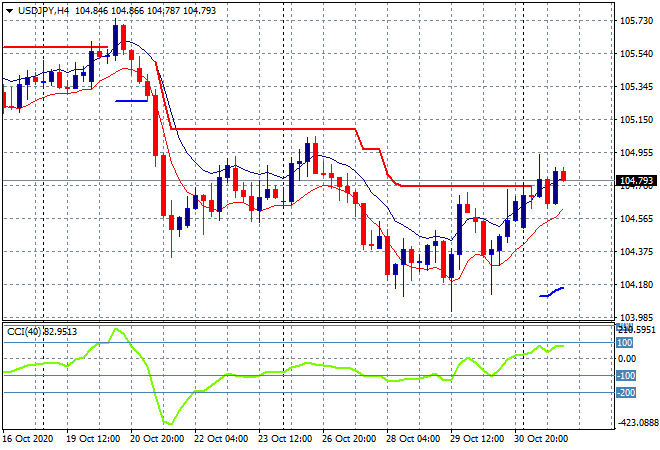Viewport: 660px width, 450px height.
Task: Click the triangle arrow beside USDJPY,H4
Action: point(9,11)
